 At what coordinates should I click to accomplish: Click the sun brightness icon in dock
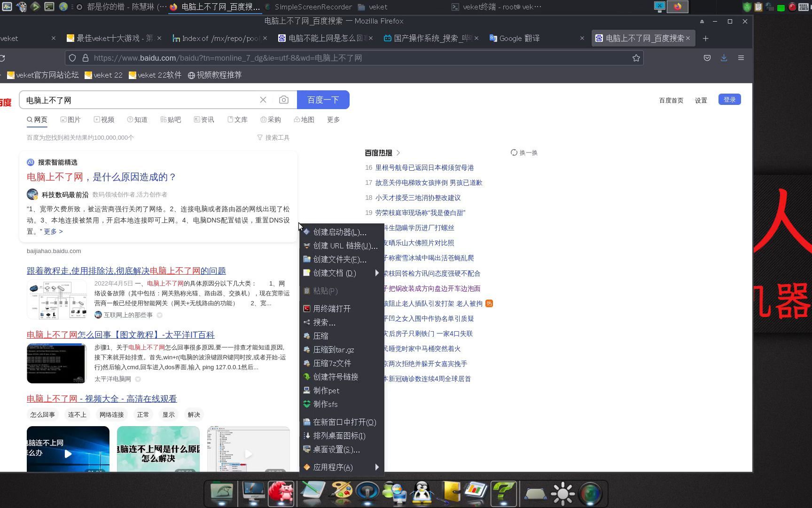(x=562, y=493)
